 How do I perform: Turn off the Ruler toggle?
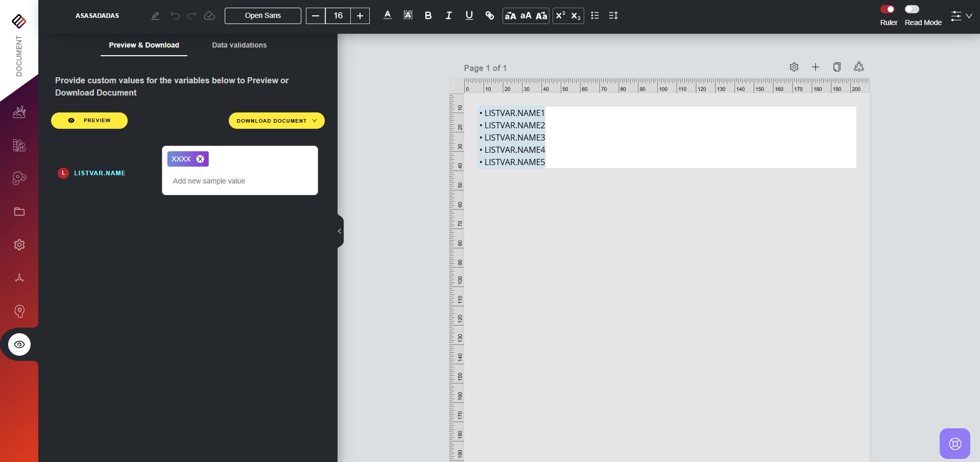887,9
